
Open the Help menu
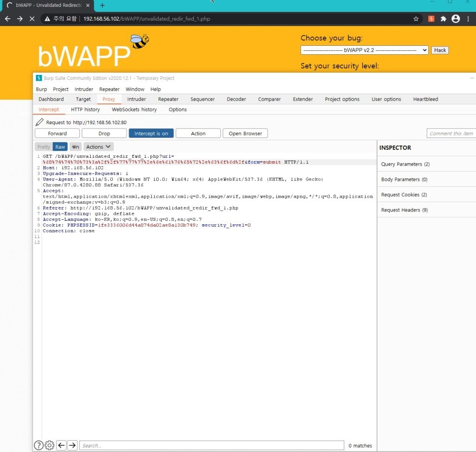tap(155, 89)
